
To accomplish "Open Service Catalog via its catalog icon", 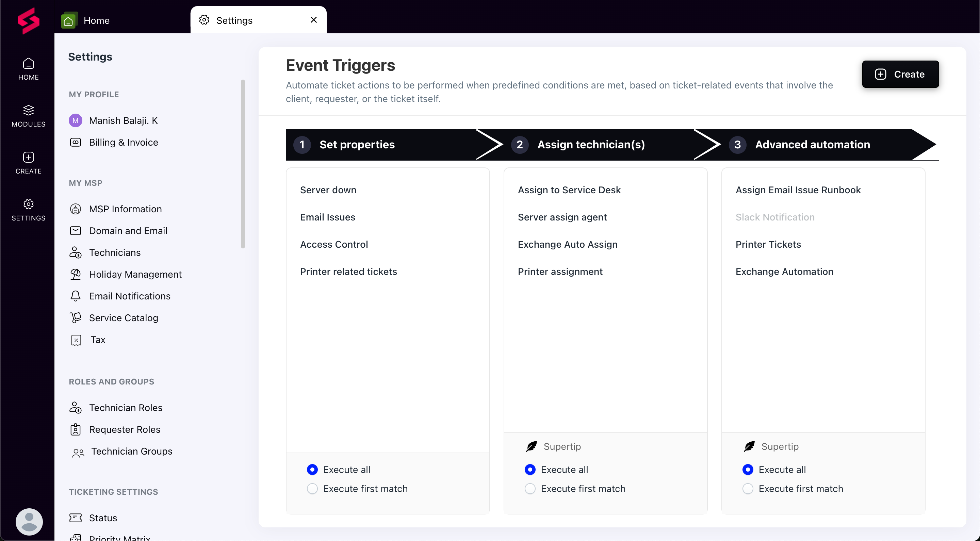I will click(75, 318).
